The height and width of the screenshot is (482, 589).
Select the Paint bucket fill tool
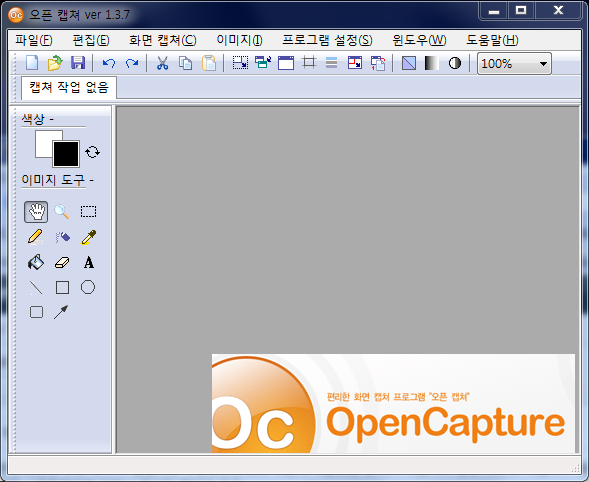[x=36, y=262]
